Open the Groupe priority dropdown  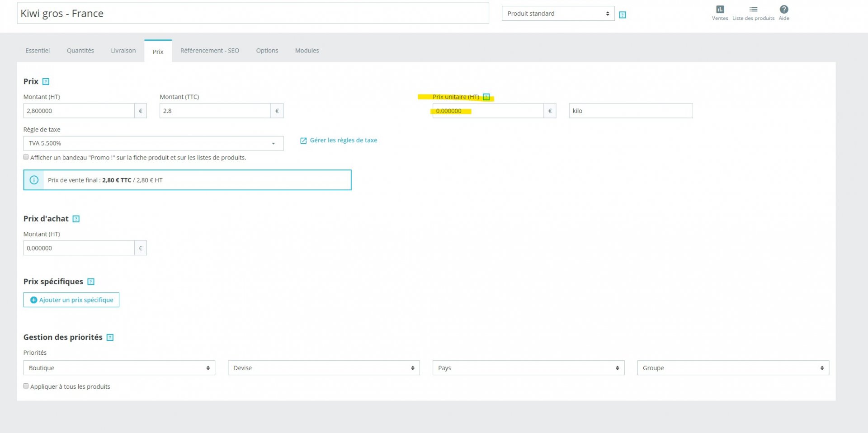tap(733, 368)
